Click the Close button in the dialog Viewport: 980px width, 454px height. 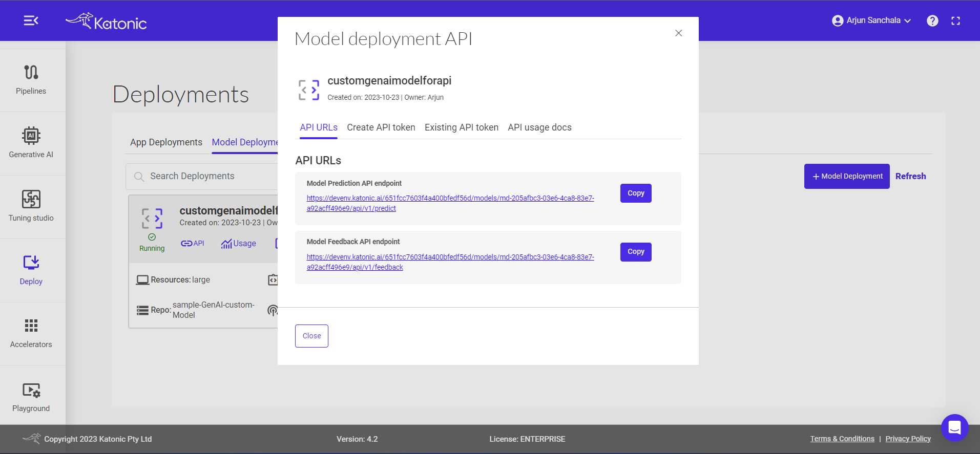click(311, 336)
